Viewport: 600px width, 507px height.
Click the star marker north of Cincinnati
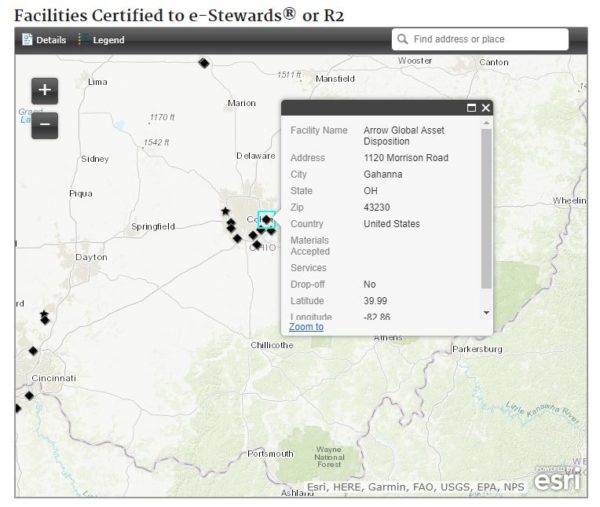(44, 314)
